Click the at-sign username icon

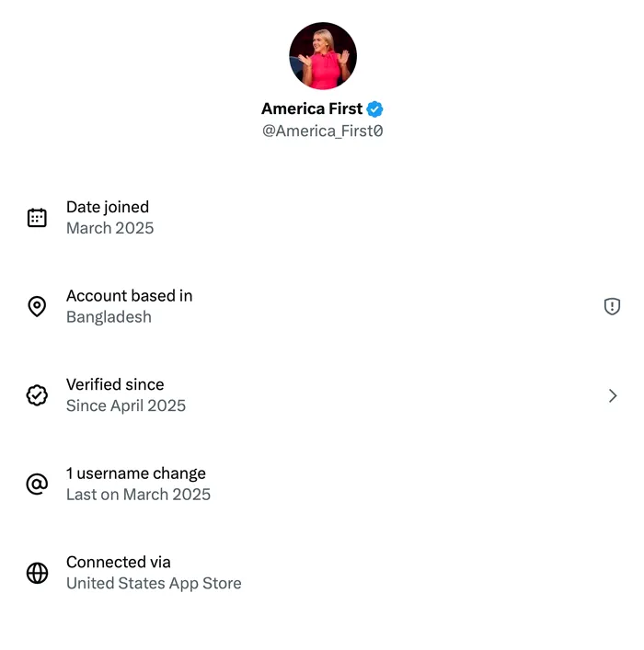[37, 484]
